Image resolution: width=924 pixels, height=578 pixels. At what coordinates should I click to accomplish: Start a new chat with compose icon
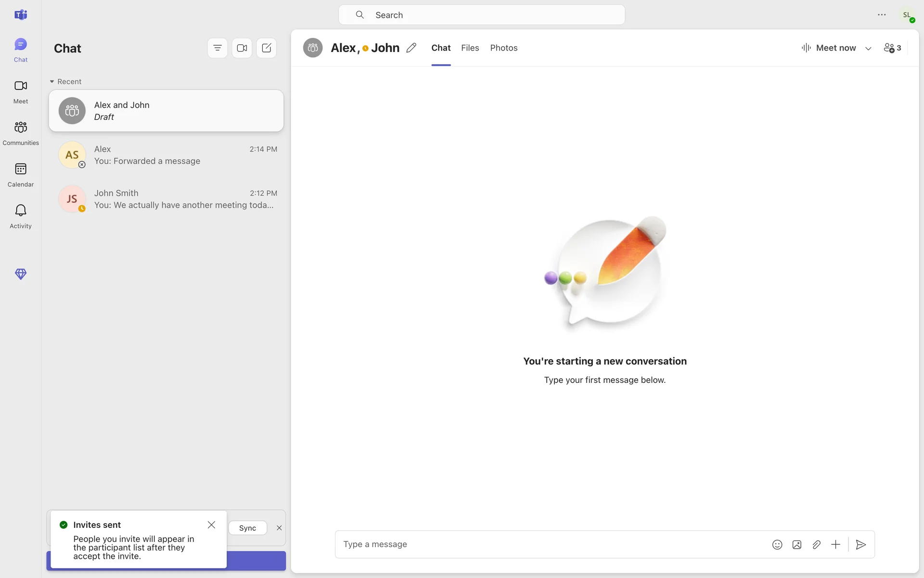[266, 48]
